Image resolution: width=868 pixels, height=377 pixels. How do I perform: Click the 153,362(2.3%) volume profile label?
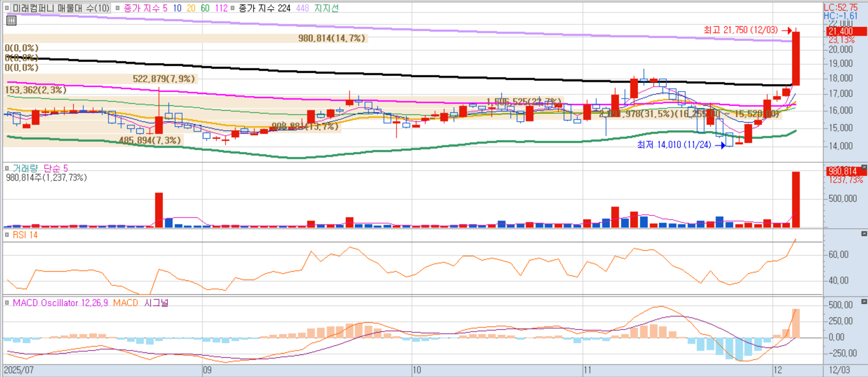pos(36,90)
